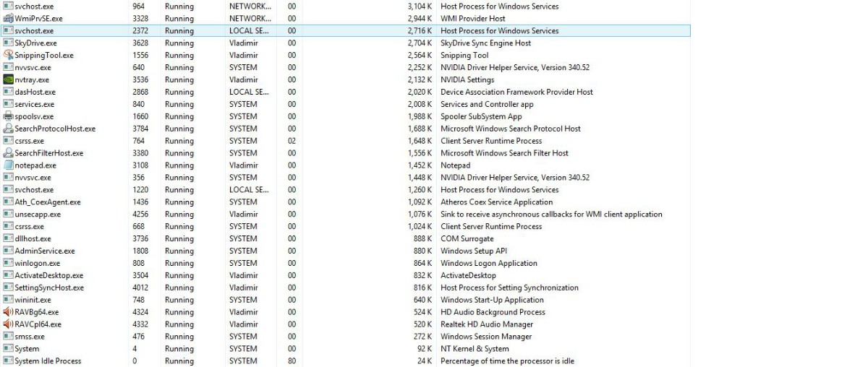Click the 'HD Audio Background Process' description
The width and height of the screenshot is (868, 367).
493,313
